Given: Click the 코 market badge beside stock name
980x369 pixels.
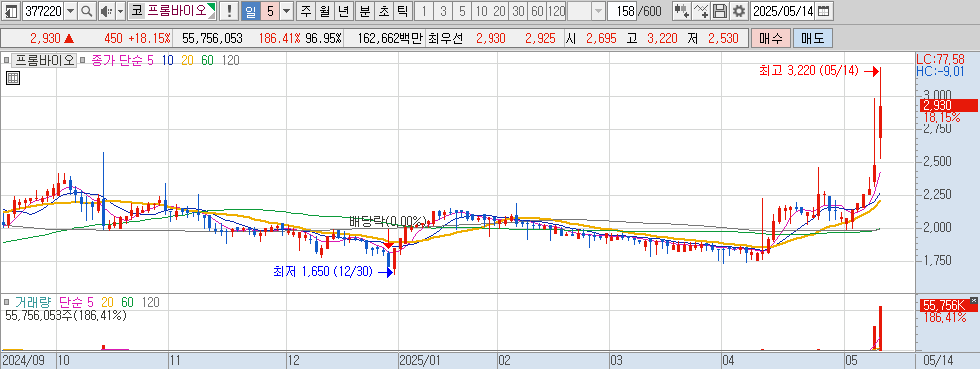Looking at the screenshot, I should point(136,11).
